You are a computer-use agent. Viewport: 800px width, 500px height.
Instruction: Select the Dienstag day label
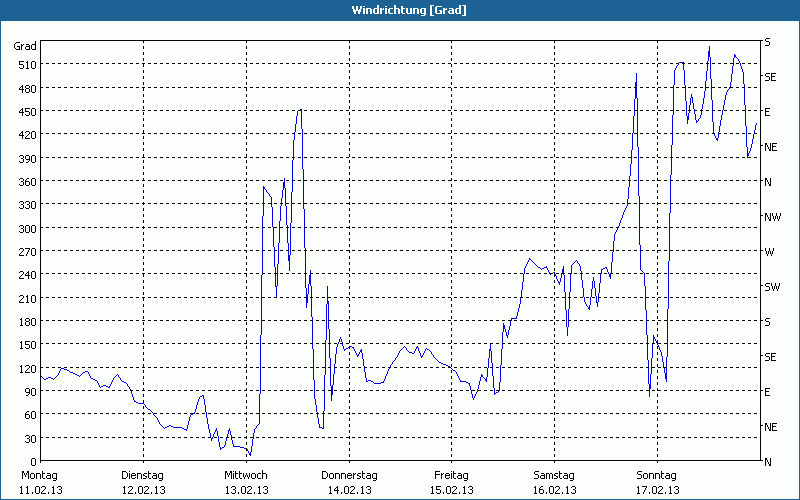(x=142, y=476)
